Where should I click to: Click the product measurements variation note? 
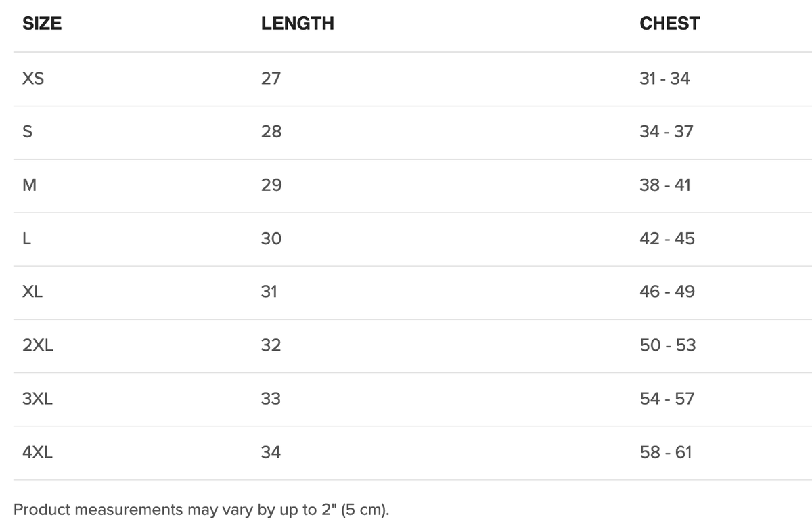(202, 510)
